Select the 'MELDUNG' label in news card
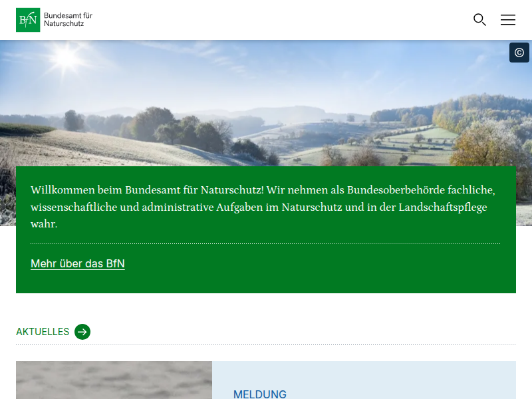532x399 pixels. pos(259,394)
